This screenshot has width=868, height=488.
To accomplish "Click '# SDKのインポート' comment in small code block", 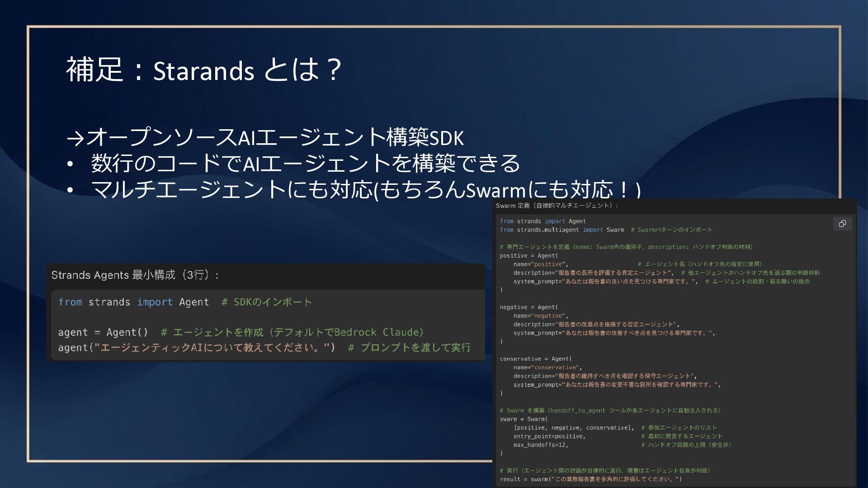I will click(266, 302).
